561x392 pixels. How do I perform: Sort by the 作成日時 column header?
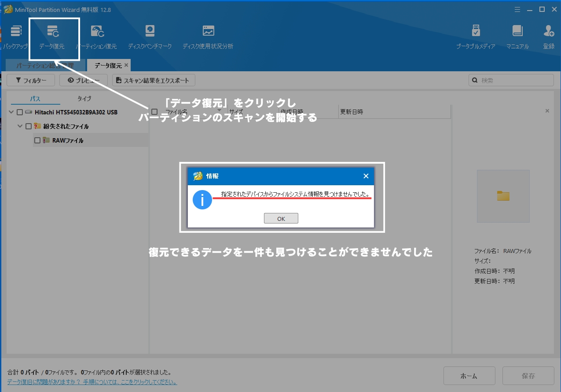[x=292, y=112]
